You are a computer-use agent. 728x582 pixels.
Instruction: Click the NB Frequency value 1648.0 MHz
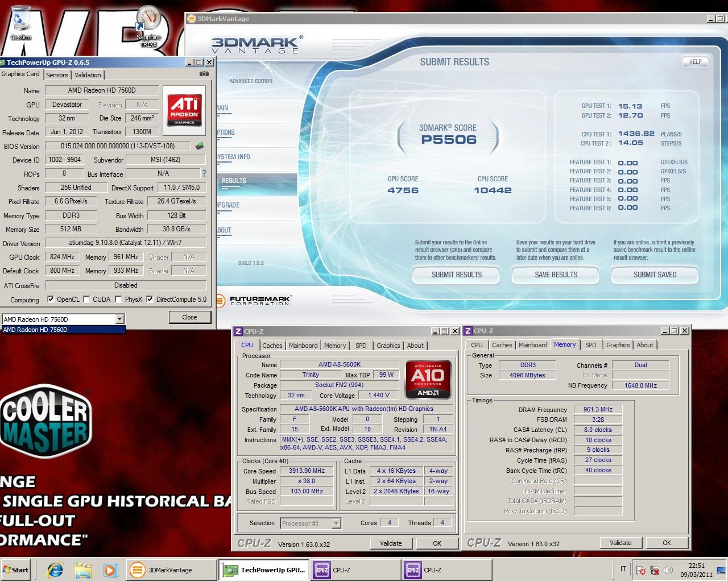point(640,385)
